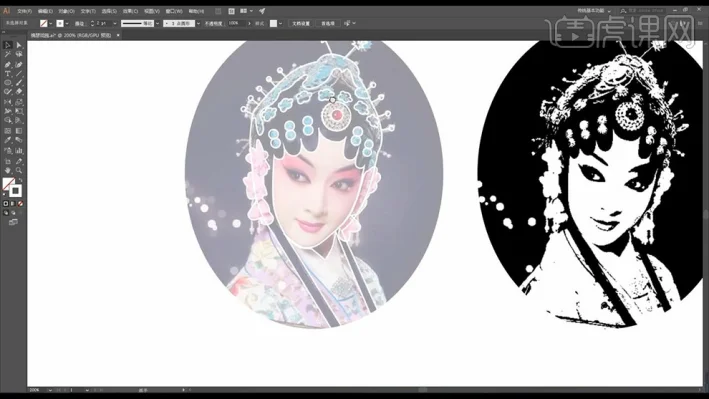Image resolution: width=709 pixels, height=399 pixels.
Task: Set the None color mode button
Action: pyautogui.click(x=20, y=204)
